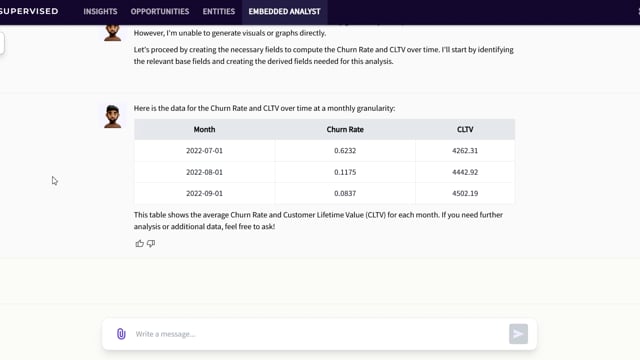Expand the collapsed side panel handle on left edge
The height and width of the screenshot is (360, 640).
tap(2, 43)
